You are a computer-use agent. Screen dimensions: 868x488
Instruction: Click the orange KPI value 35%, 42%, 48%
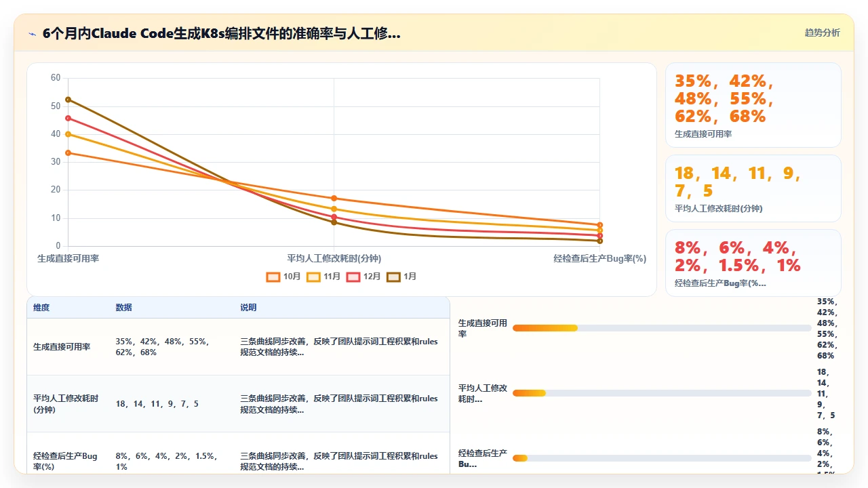click(724, 99)
